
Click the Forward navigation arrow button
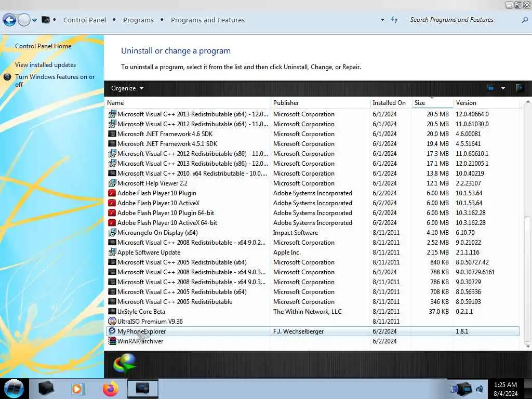[x=24, y=20]
